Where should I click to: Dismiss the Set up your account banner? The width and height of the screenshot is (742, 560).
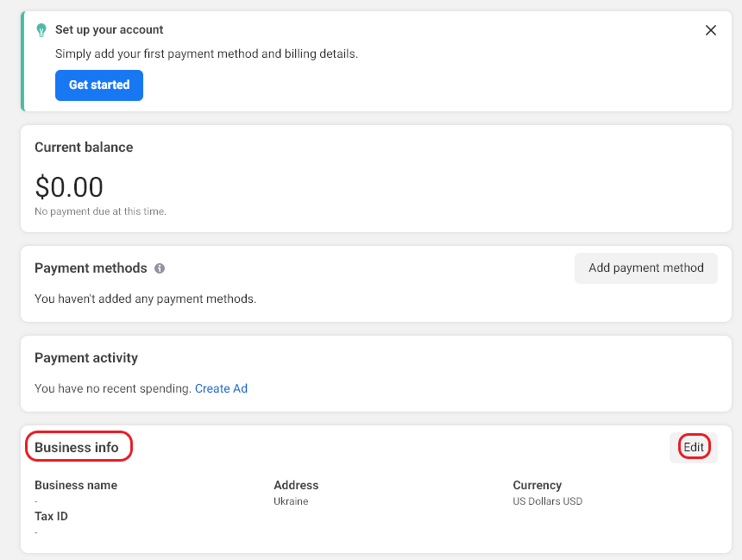711,30
